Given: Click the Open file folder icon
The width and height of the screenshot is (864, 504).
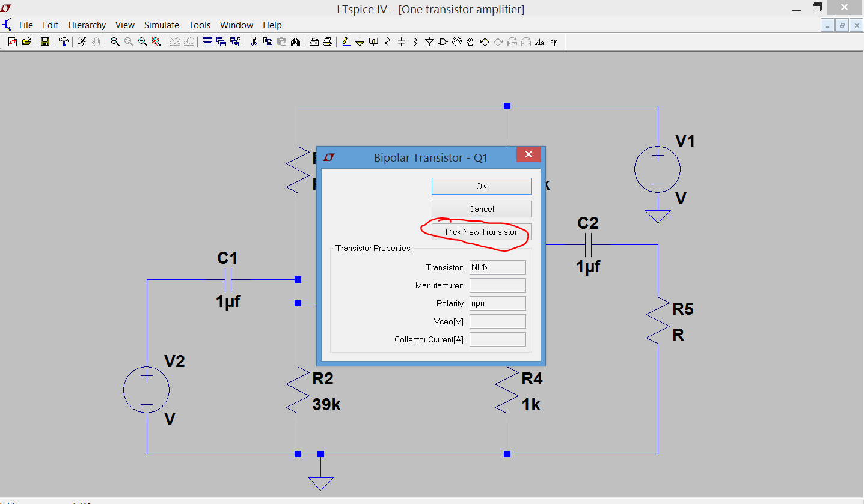Looking at the screenshot, I should pos(26,42).
